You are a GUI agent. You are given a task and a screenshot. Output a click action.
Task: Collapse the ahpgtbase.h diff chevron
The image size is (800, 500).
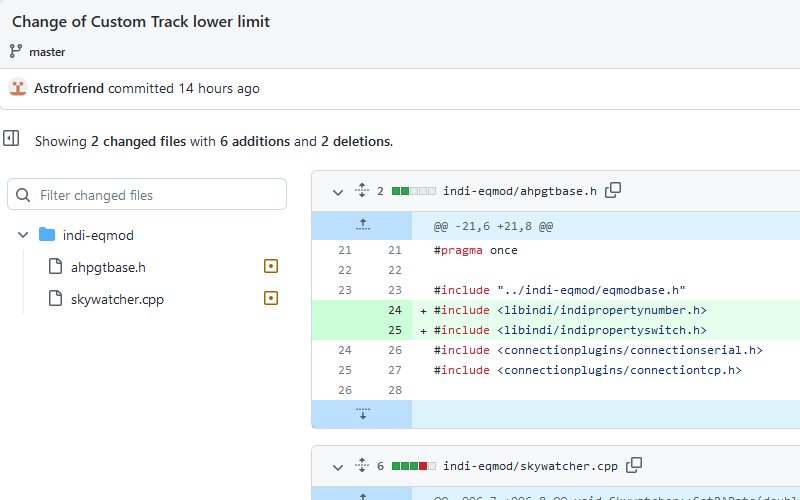338,192
